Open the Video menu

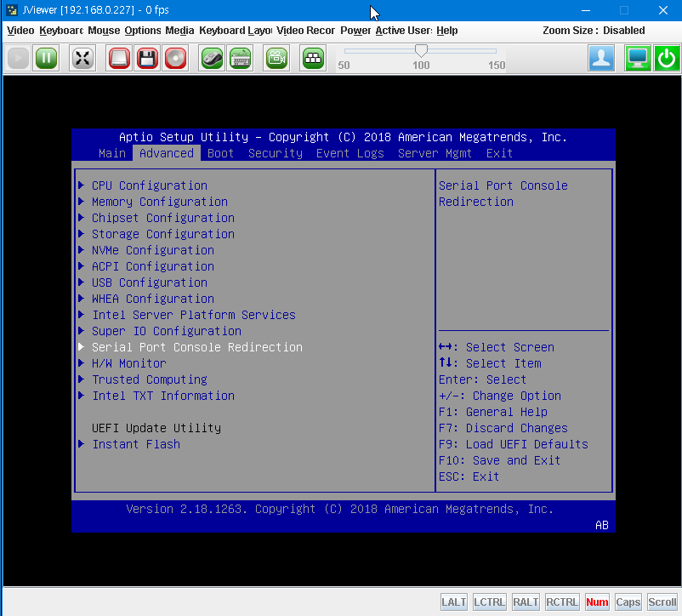(20, 31)
